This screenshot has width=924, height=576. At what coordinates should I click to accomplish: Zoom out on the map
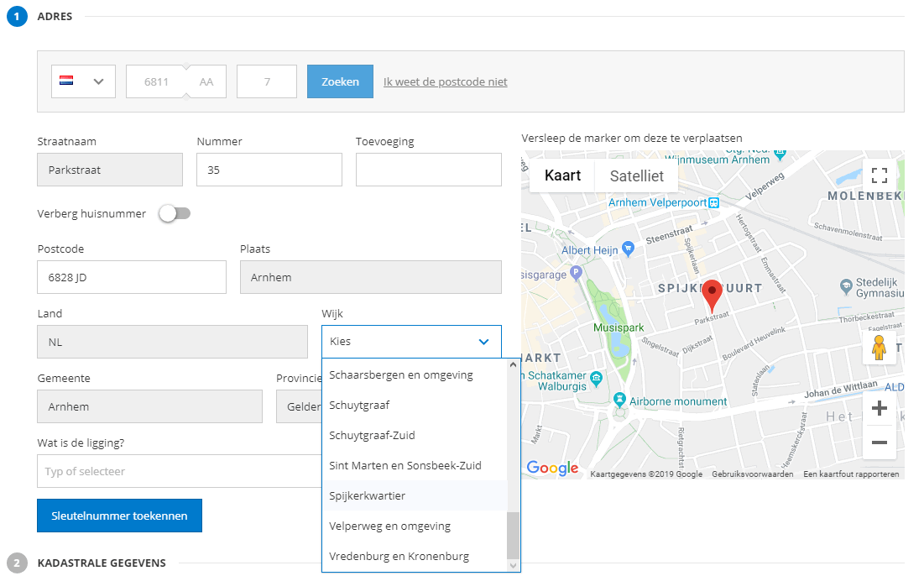point(880,442)
